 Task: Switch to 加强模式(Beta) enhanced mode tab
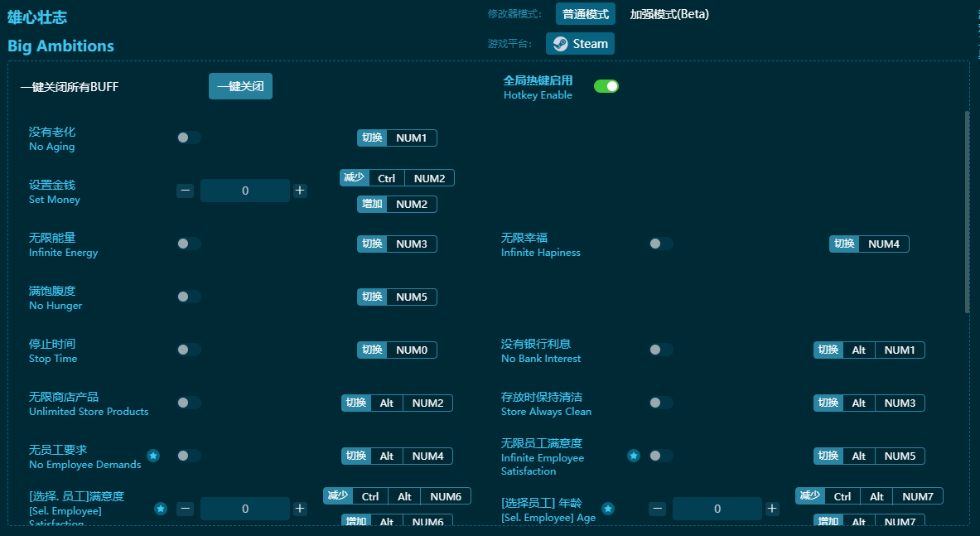669,14
